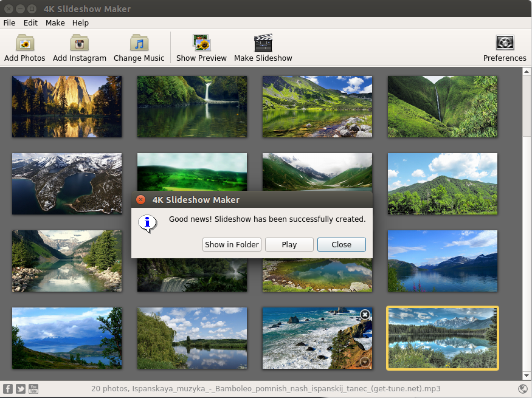Select the ocean coast with rocks photo
532x398 pixels.
point(317,338)
